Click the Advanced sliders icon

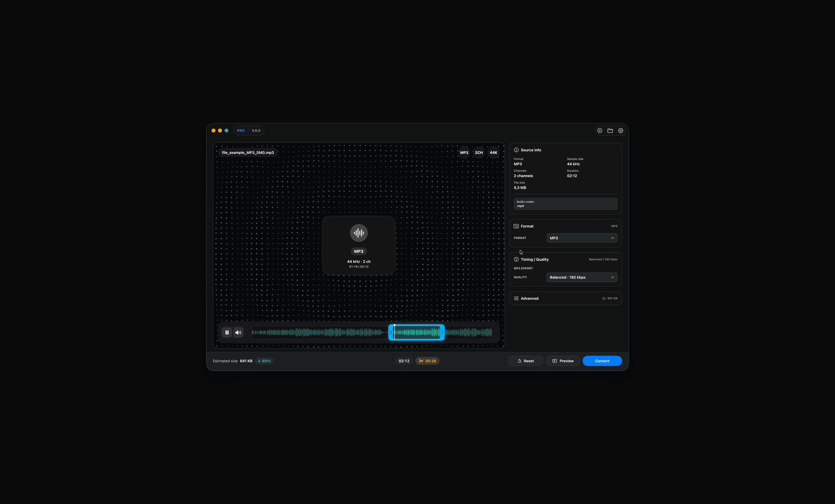point(516,298)
